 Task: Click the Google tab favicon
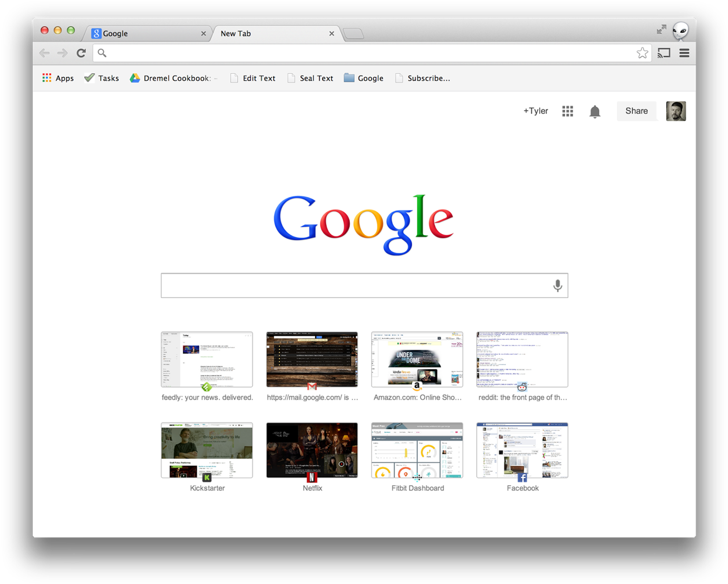[x=96, y=33]
